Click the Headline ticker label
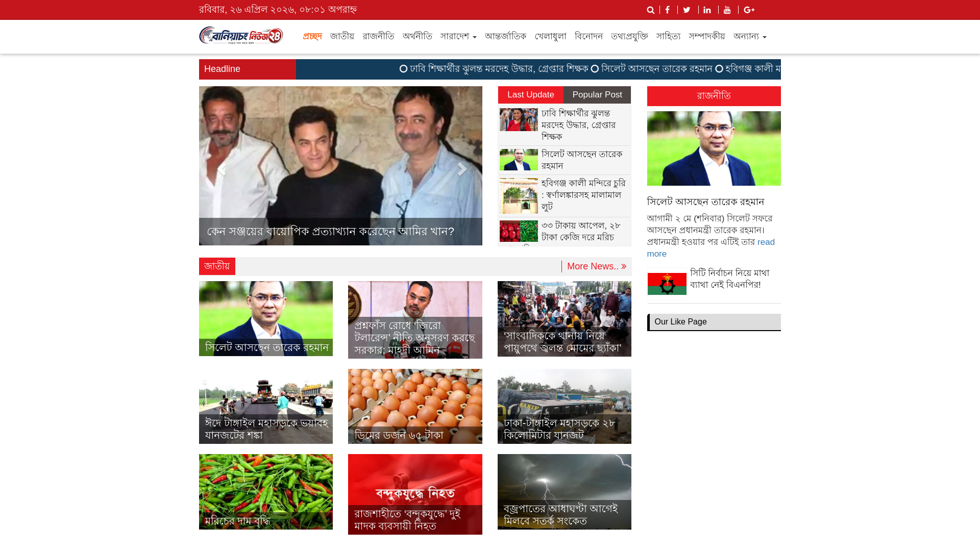Screen dimensions: 980x551 [x=248, y=69]
